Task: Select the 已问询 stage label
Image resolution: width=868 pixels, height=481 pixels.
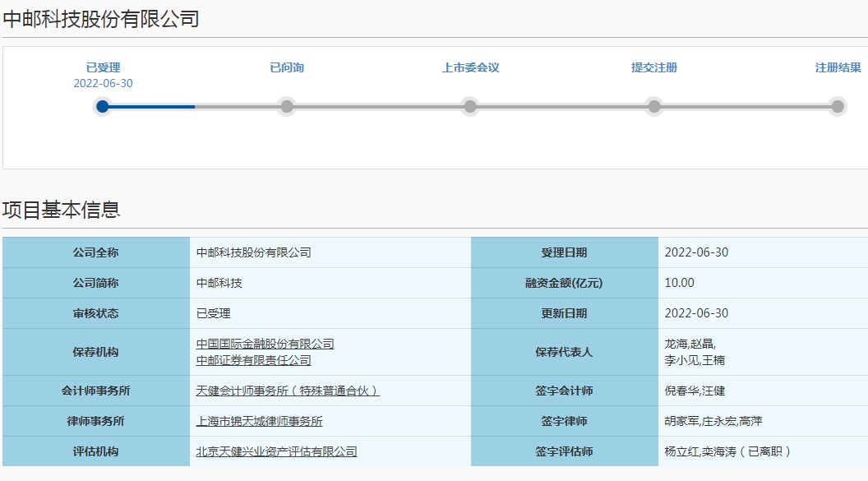Action: (x=287, y=67)
